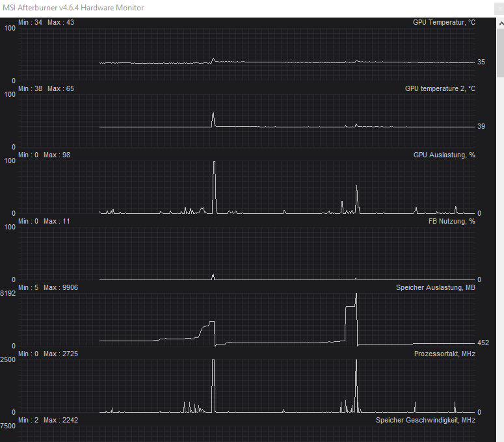This screenshot has width=504, height=442.
Task: Click the Min : 0 Max : 2725 text
Action: (x=48, y=354)
